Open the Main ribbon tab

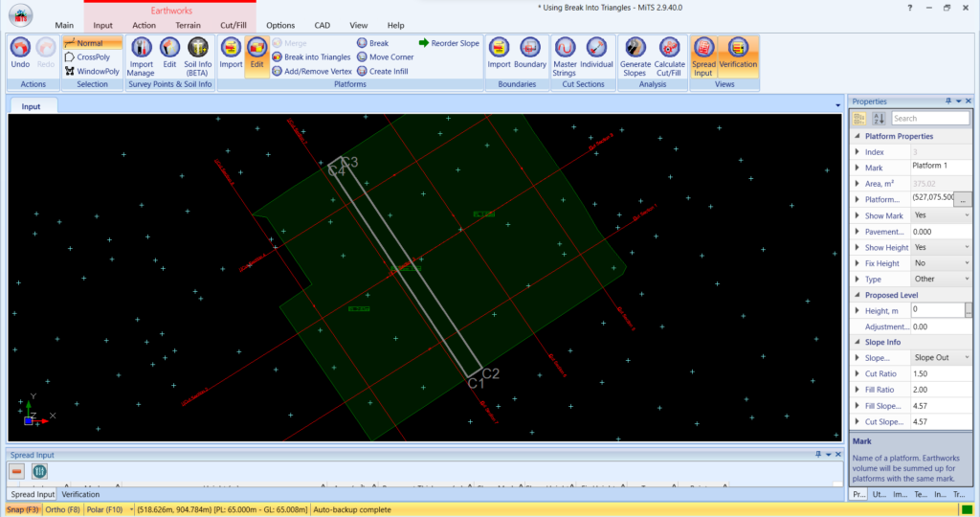(64, 26)
